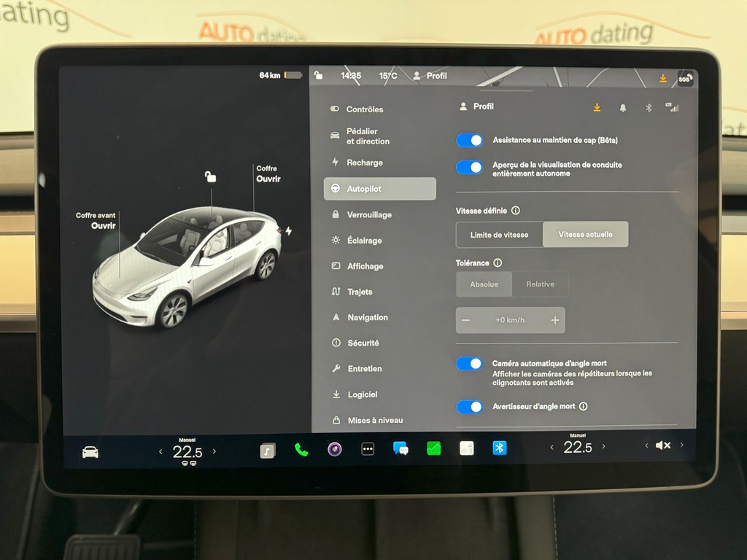The width and height of the screenshot is (747, 560).
Task: Increase left temperature with right chevron
Action: pyautogui.click(x=214, y=451)
